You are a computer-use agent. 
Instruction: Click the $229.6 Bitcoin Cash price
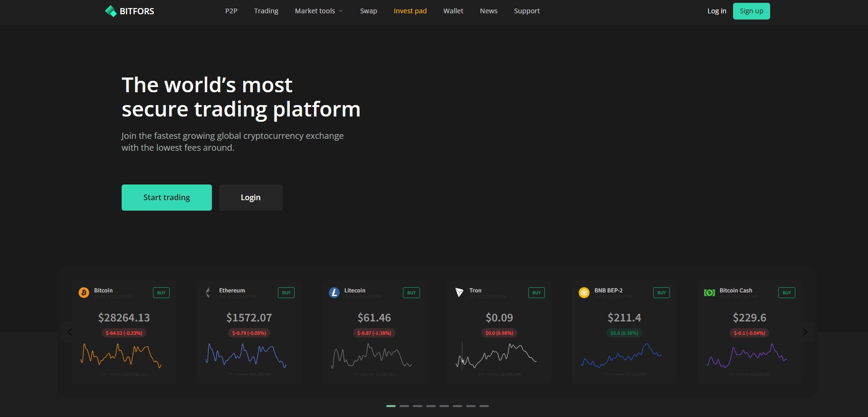[750, 318]
